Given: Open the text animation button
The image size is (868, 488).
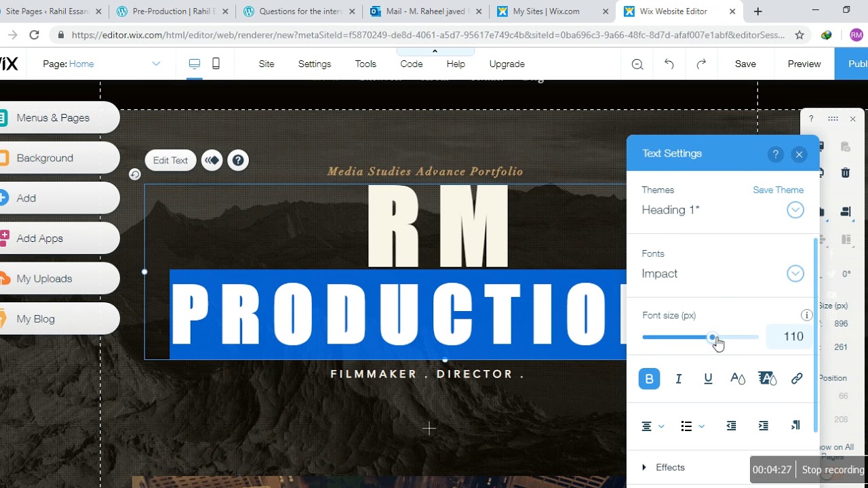Looking at the screenshot, I should pos(212,161).
